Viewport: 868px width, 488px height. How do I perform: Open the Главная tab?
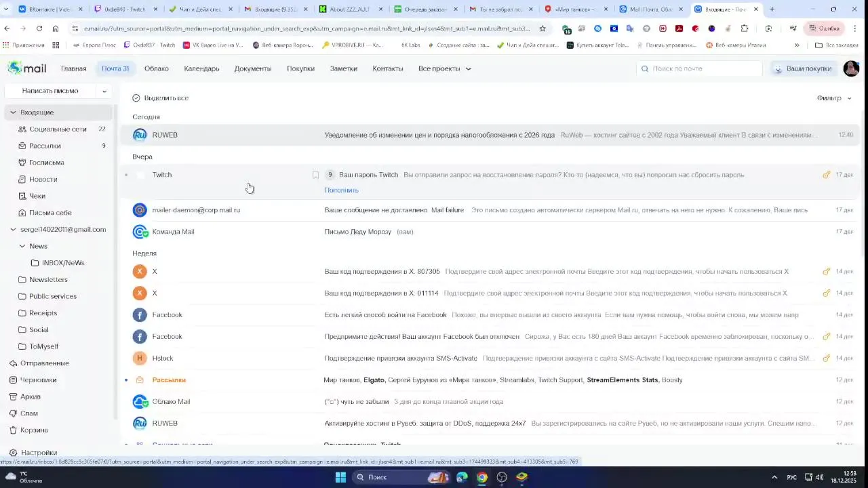(73, 68)
